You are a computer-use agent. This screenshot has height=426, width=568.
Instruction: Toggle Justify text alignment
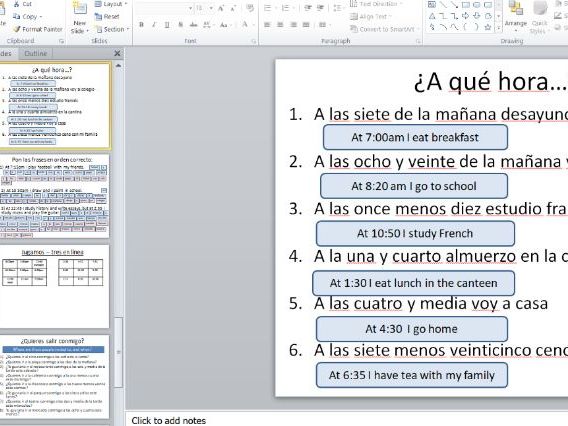pos(306,25)
